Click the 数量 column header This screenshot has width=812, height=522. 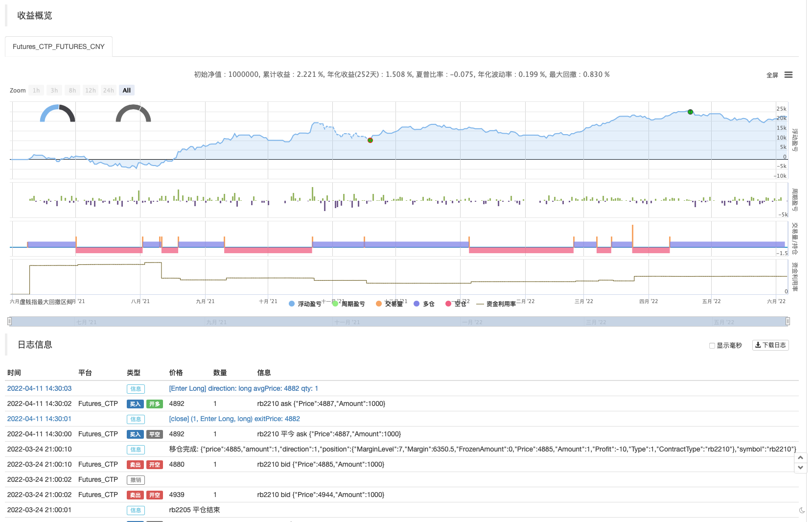click(220, 373)
